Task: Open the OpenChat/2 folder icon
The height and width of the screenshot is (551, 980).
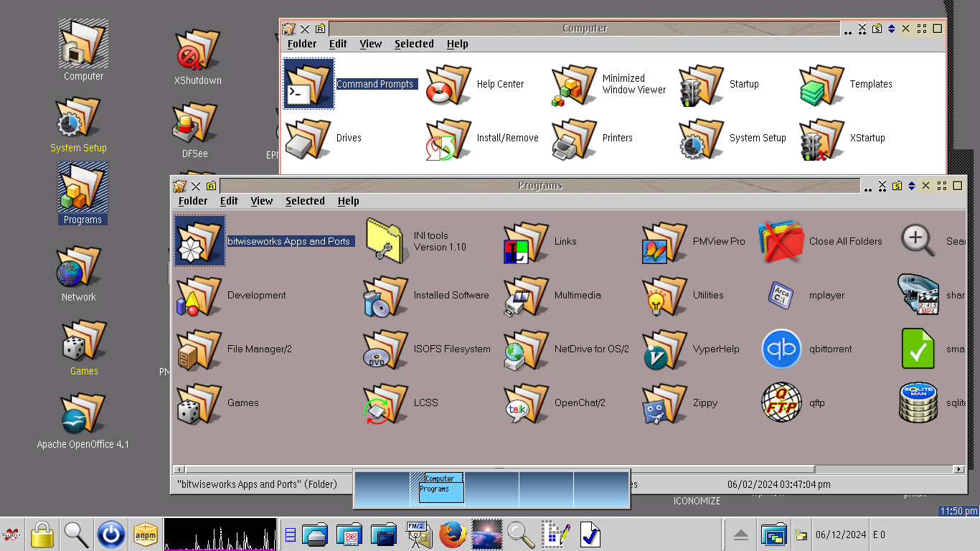Action: point(526,402)
